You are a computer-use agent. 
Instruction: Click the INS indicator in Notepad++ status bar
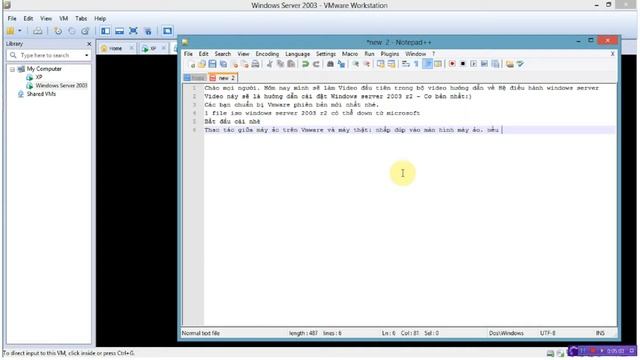[600, 333]
